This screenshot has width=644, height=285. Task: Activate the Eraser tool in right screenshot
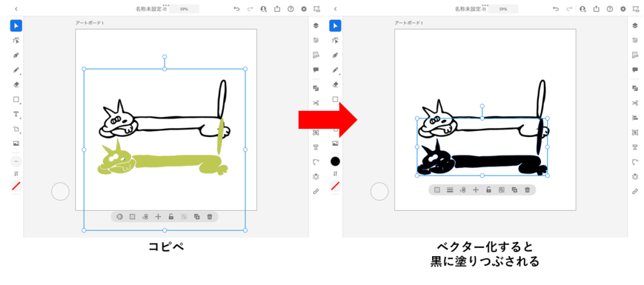335,84
